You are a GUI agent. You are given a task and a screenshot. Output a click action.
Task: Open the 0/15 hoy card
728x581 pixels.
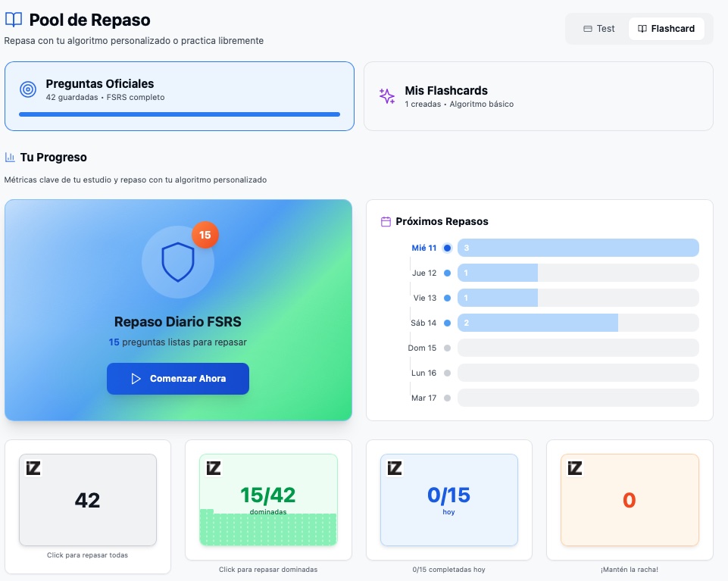448,500
